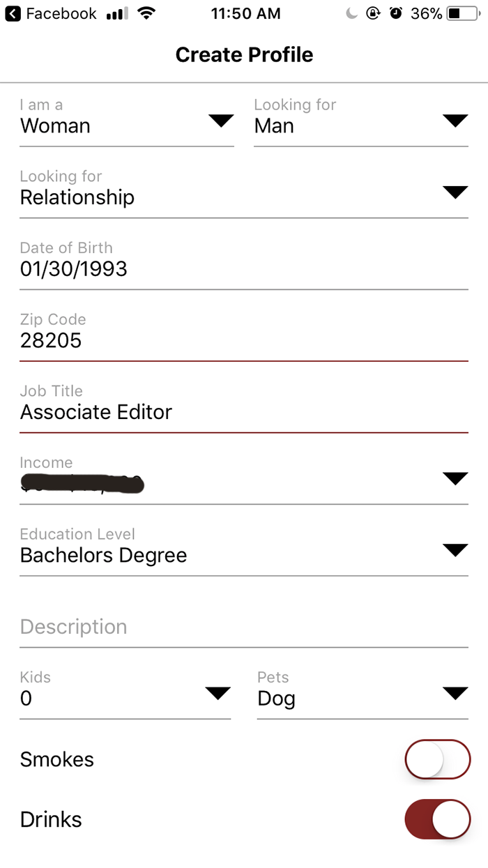Open the Pets dropdown showing Dog
488x868 pixels.
pos(455,693)
